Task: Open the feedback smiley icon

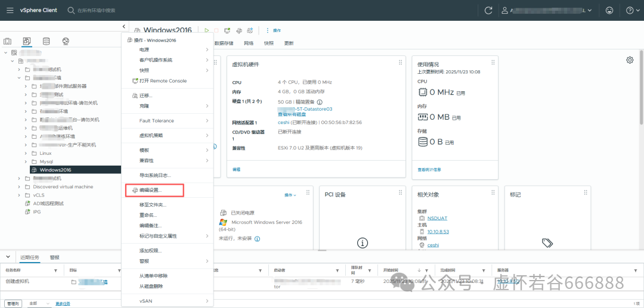Action: pos(609,11)
